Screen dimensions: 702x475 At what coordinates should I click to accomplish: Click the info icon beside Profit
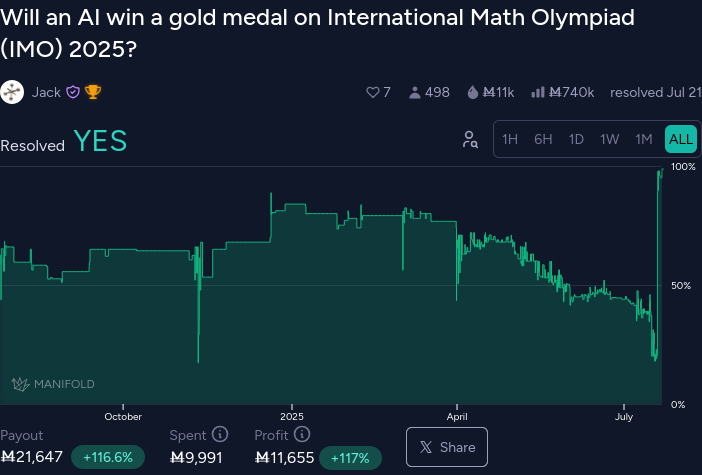(302, 435)
